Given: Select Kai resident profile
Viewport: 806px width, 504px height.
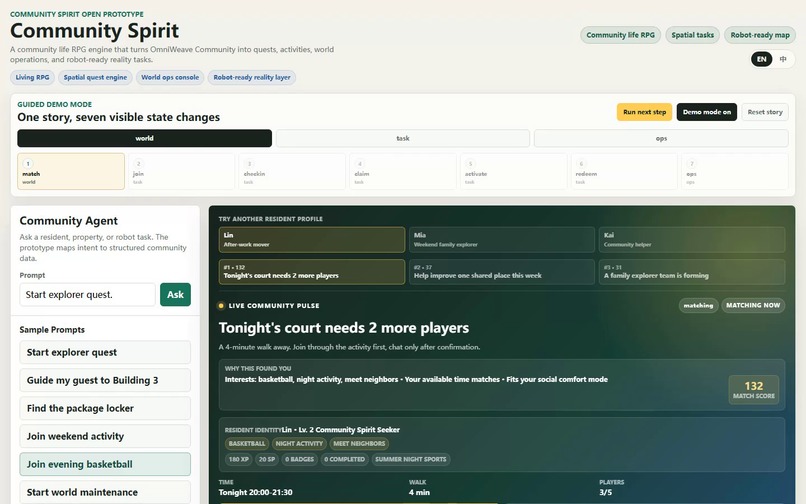Looking at the screenshot, I should pos(692,240).
